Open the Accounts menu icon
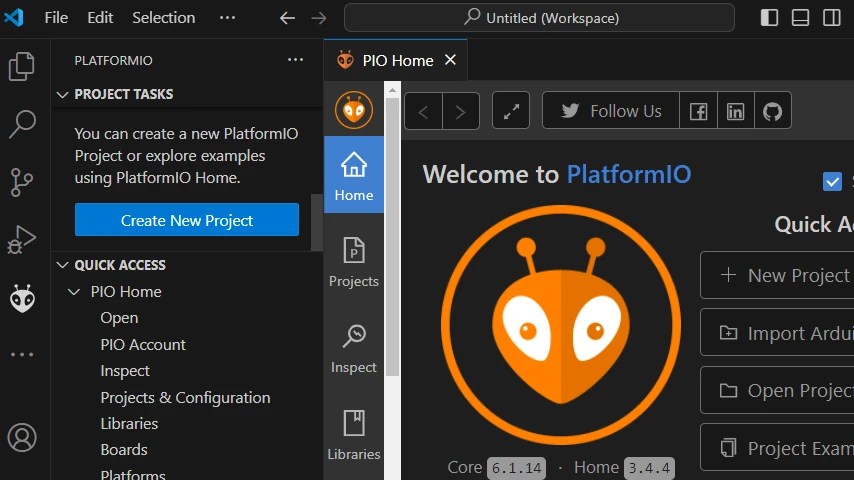 click(22, 438)
